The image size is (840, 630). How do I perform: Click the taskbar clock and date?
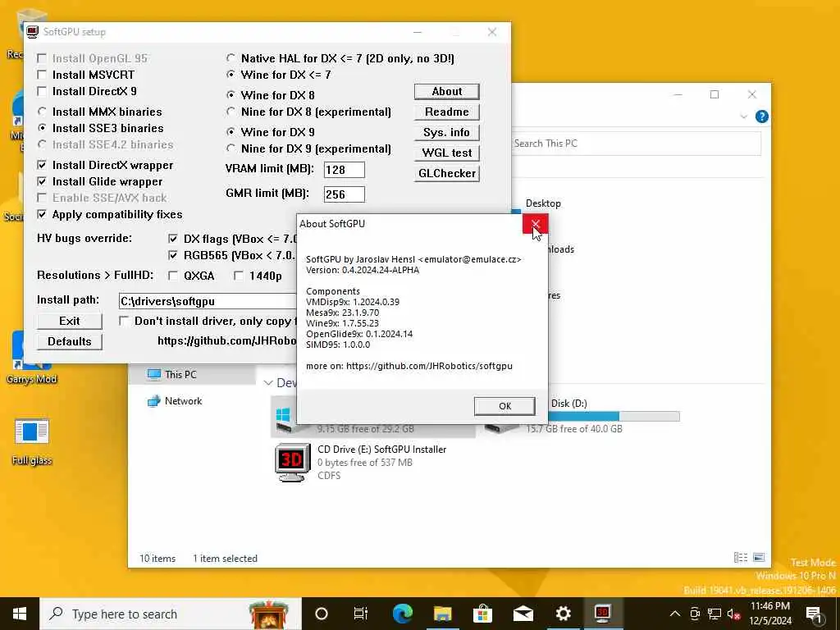770,614
